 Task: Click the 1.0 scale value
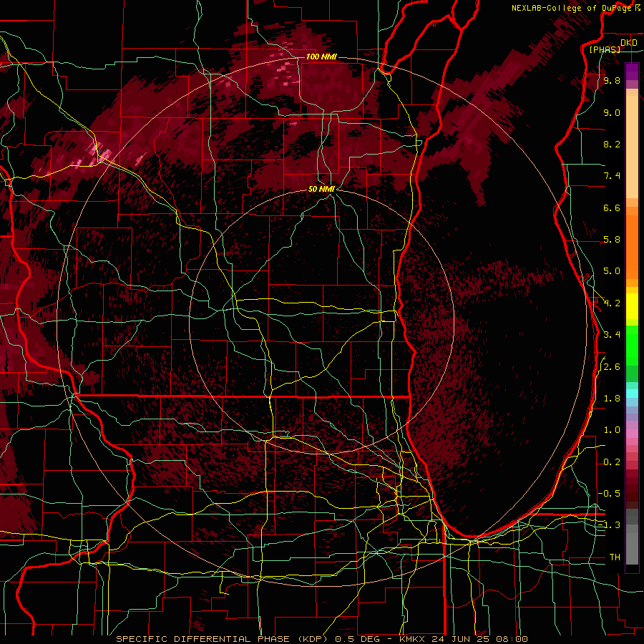[612, 430]
